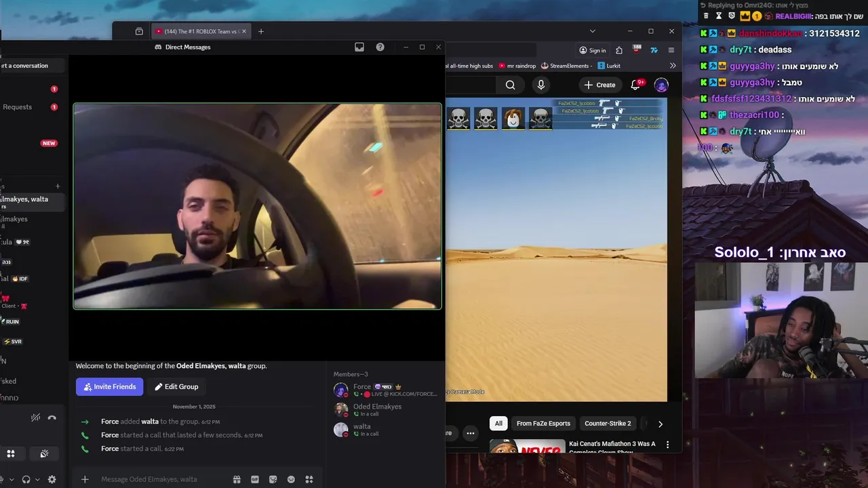
Task: Show more bookmarks with the double chevron
Action: point(673,66)
